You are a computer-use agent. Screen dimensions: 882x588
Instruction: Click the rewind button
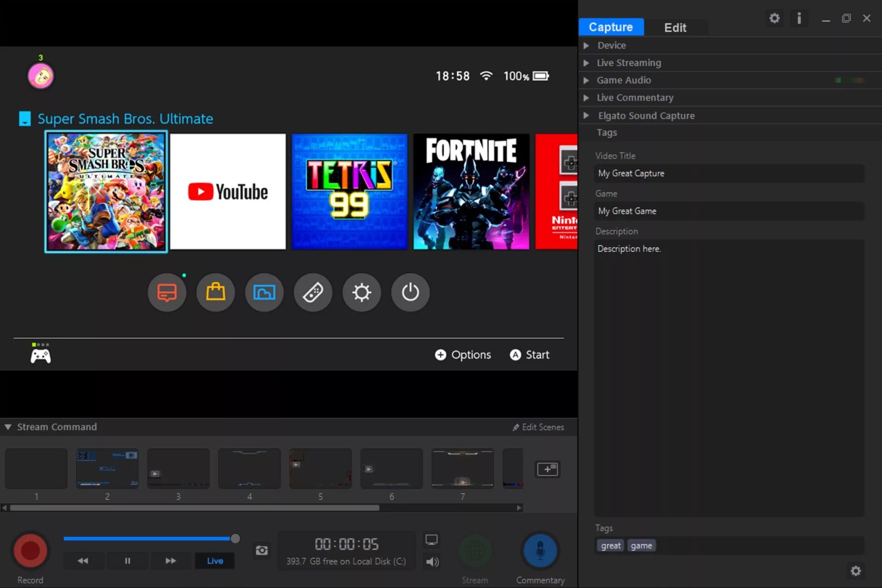point(83,561)
